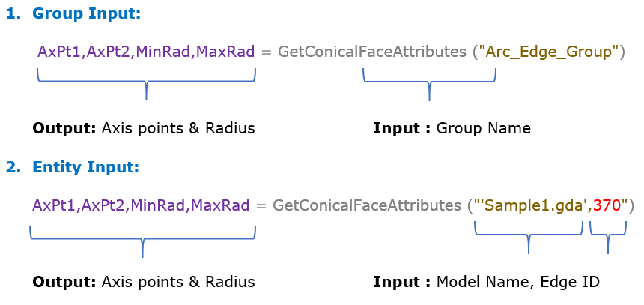
Task: Click the equals sign in the Group Input line
Action: click(x=266, y=52)
